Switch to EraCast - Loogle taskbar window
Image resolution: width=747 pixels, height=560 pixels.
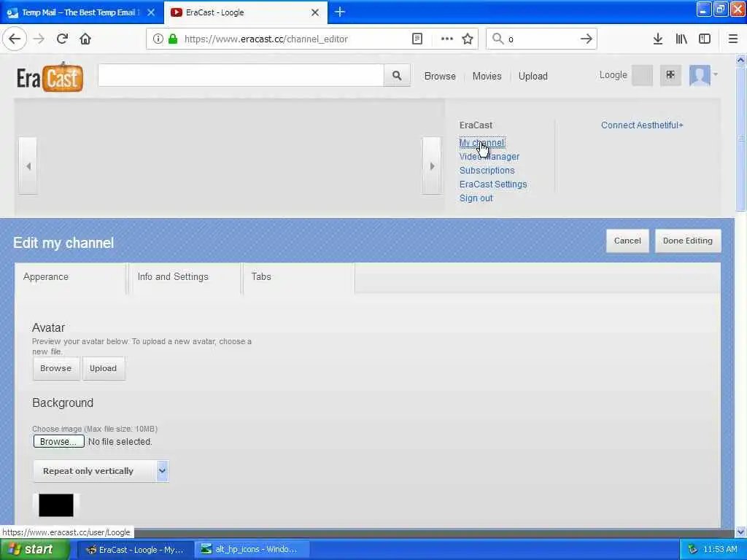(135, 550)
